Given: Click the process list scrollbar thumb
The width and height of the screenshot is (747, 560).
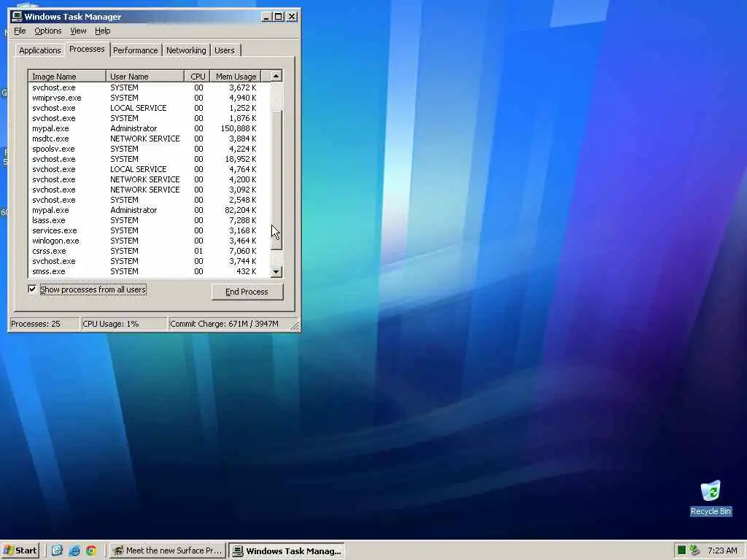Looking at the screenshot, I should [276, 179].
